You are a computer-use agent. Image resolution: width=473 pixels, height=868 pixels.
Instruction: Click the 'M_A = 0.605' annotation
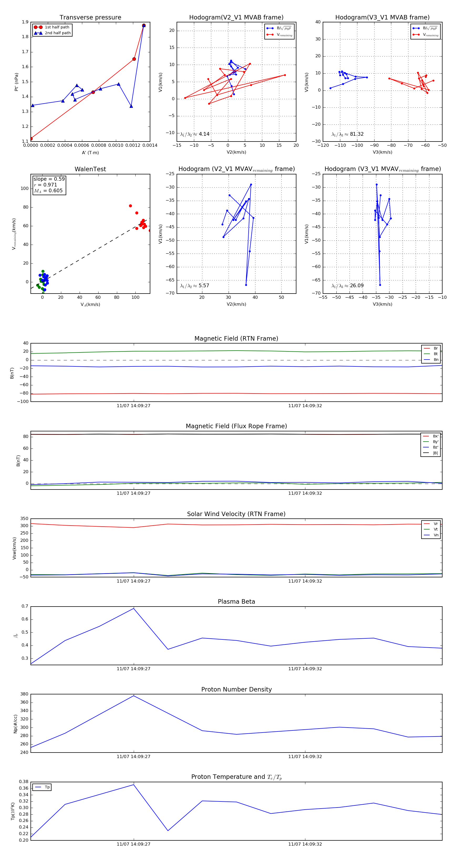click(48, 191)
